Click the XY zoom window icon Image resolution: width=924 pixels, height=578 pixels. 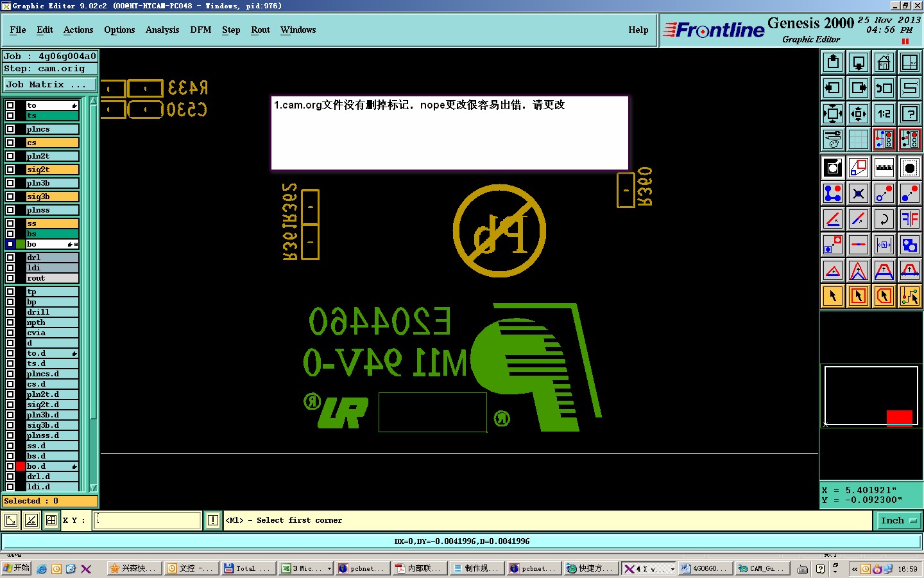[x=910, y=62]
